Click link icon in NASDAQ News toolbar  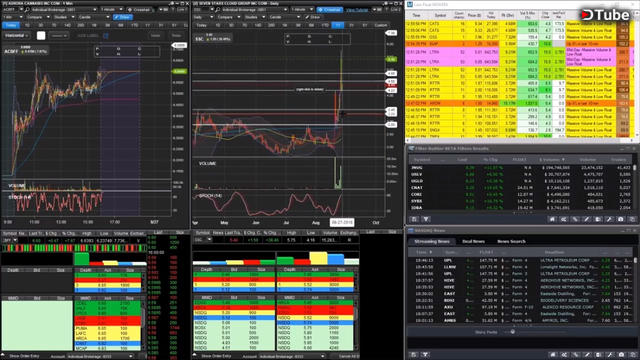(575, 355)
